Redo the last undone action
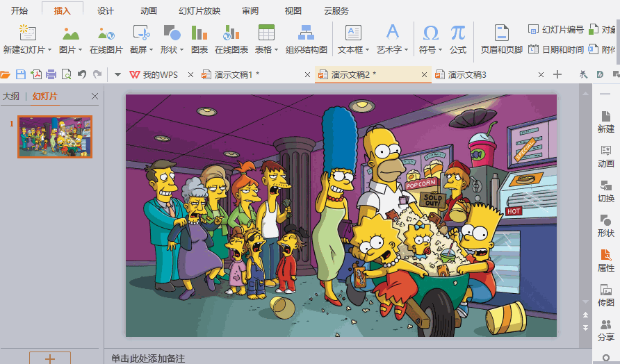This screenshot has width=620, height=364. click(97, 74)
